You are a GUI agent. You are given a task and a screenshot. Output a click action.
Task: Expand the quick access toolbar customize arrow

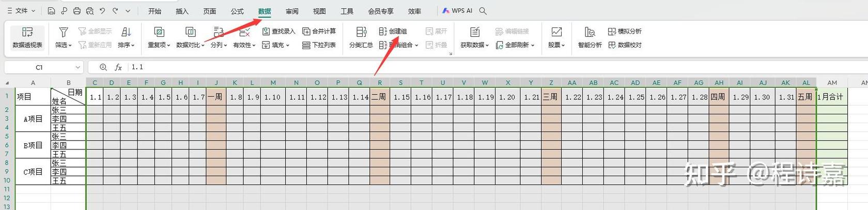point(128,11)
